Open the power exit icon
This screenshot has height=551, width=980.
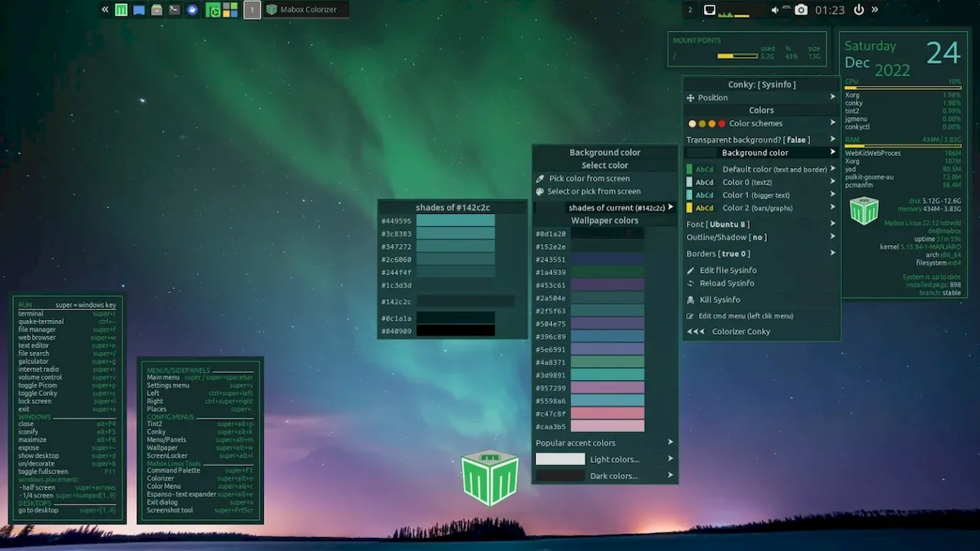click(x=858, y=10)
